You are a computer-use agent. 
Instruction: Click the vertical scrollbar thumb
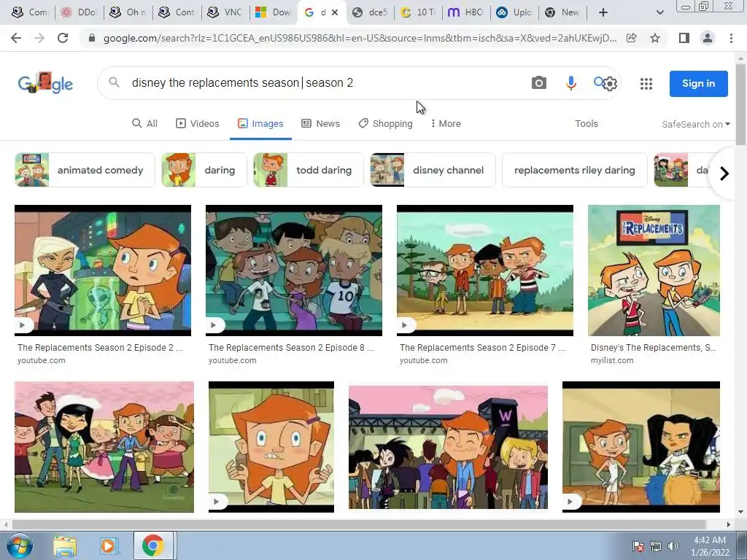pyautogui.click(x=741, y=104)
